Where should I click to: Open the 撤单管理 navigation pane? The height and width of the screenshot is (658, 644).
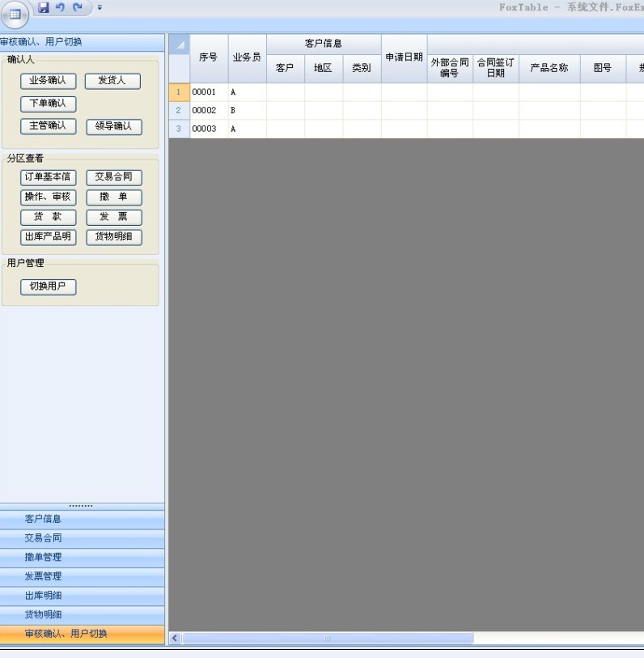[x=83, y=558]
